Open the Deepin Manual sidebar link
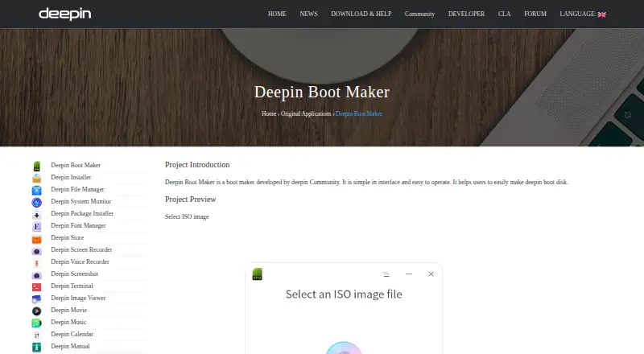This screenshot has width=644, height=354. tap(70, 346)
